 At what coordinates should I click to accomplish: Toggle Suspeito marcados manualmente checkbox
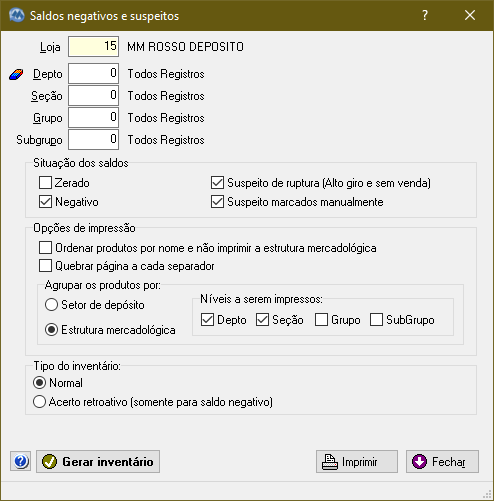click(x=217, y=202)
